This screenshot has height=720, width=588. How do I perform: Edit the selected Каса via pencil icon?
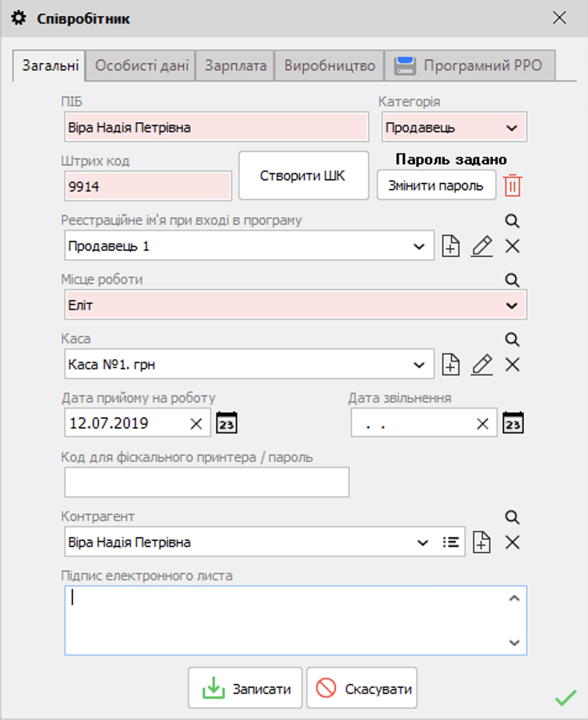pyautogui.click(x=482, y=364)
